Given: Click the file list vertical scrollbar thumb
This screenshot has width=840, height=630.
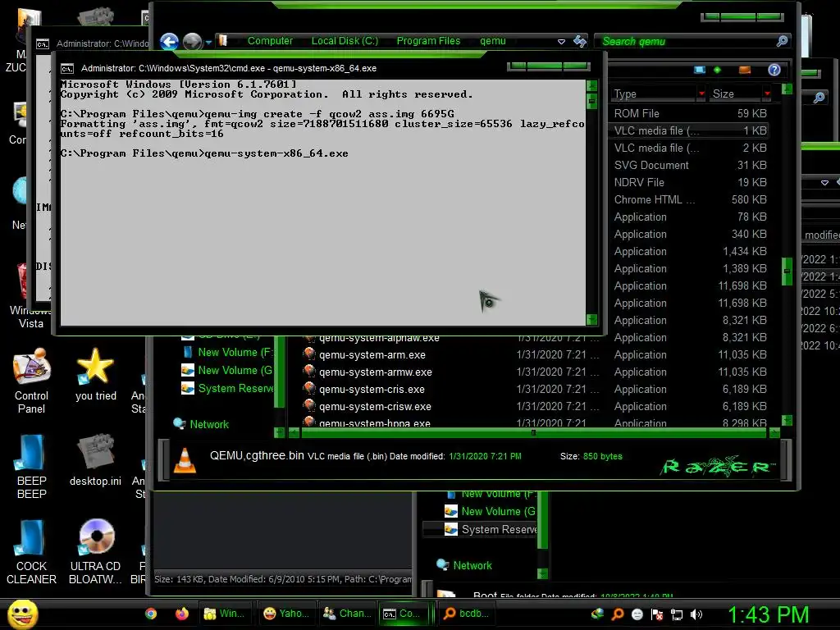Looking at the screenshot, I should [x=787, y=272].
